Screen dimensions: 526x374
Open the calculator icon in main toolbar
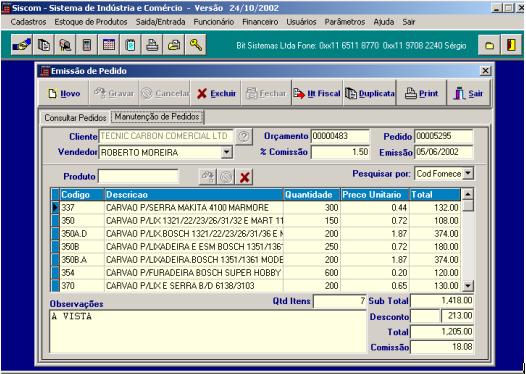[x=87, y=45]
